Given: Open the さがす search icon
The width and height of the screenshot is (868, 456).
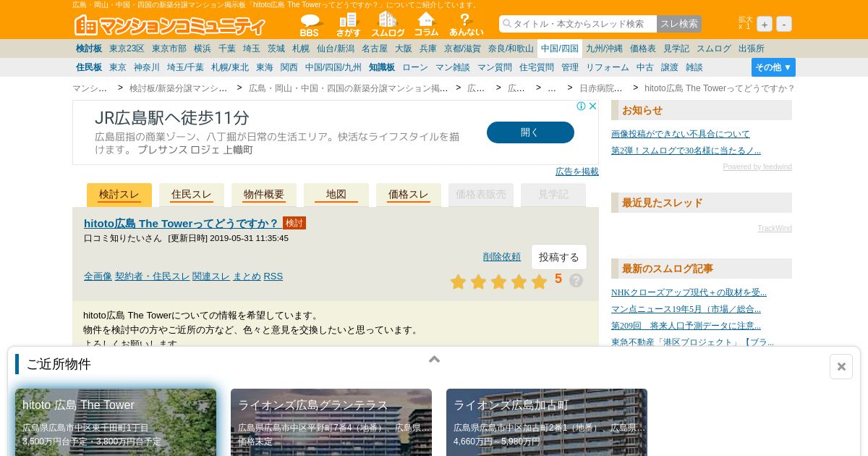Looking at the screenshot, I should coord(348,25).
